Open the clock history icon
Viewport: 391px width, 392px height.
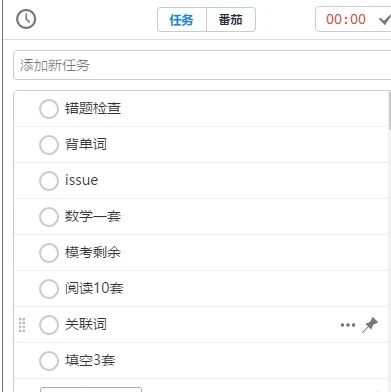[x=26, y=19]
